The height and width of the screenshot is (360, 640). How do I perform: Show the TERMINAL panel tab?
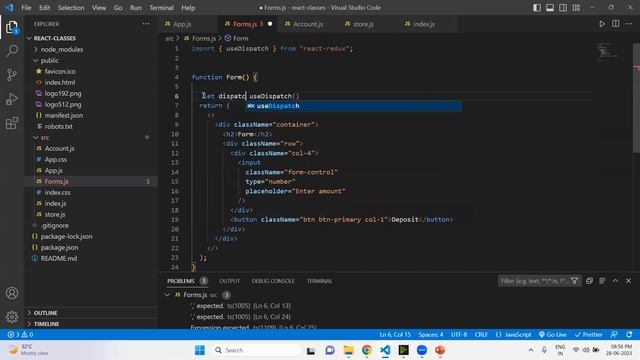click(x=320, y=281)
